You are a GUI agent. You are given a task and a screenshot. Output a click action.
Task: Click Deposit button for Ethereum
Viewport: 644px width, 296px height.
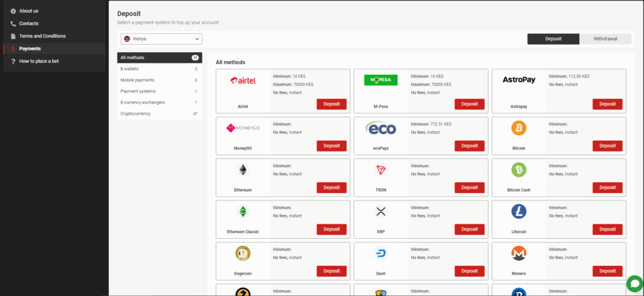[331, 188]
